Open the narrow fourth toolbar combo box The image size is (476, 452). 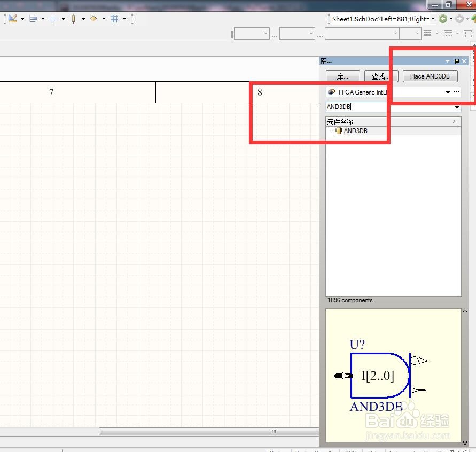[x=410, y=33]
